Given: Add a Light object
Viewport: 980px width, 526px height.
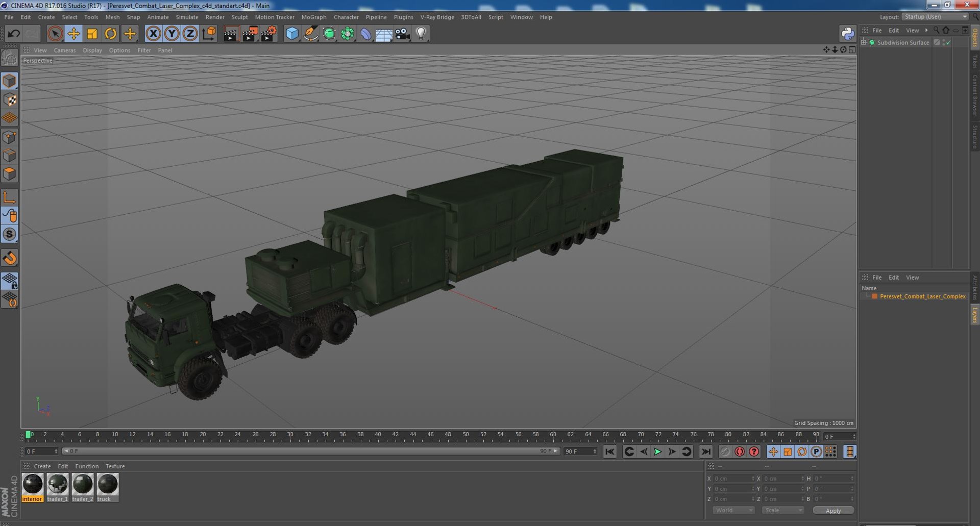Looking at the screenshot, I should [x=421, y=34].
